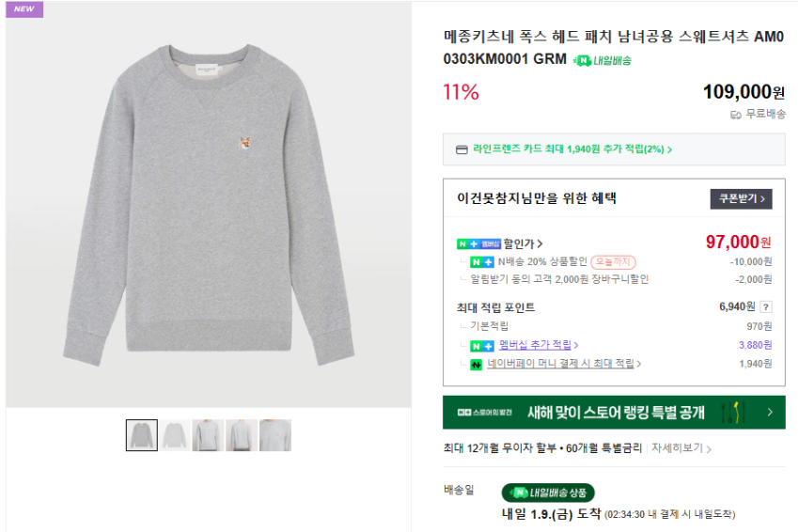Click the 무료배송 truck icon
The height and width of the screenshot is (532, 798).
tap(736, 115)
